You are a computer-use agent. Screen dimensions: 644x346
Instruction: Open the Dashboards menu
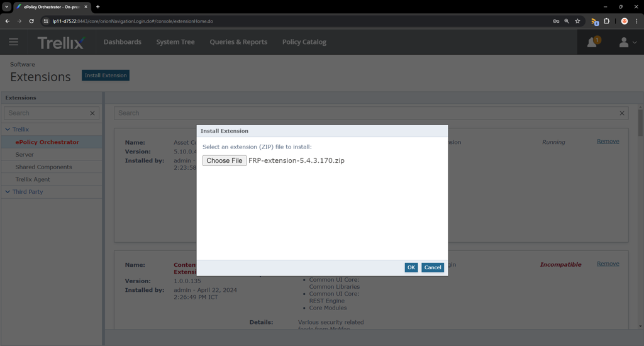click(123, 42)
